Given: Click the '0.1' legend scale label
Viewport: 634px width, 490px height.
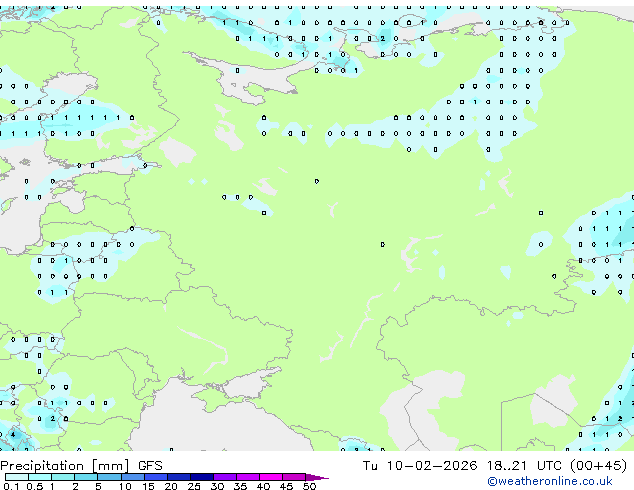Looking at the screenshot, I should click(11, 486).
